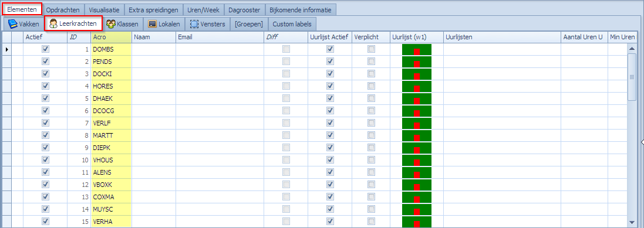Select the COXMA acronym cell
The height and width of the screenshot is (228, 644).
tap(111, 197)
